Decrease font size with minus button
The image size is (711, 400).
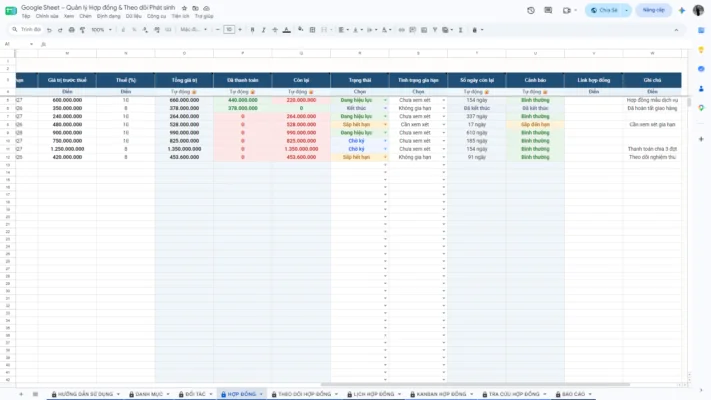click(x=218, y=30)
